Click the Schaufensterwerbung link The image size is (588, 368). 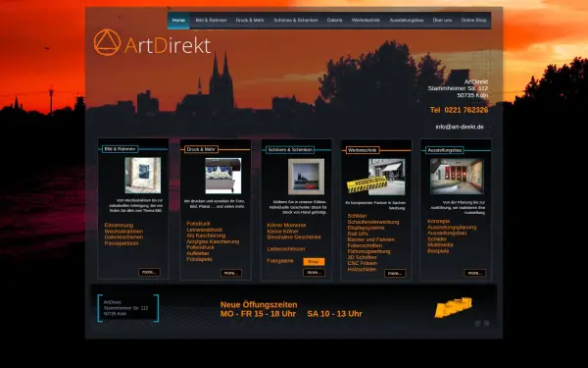click(x=373, y=222)
